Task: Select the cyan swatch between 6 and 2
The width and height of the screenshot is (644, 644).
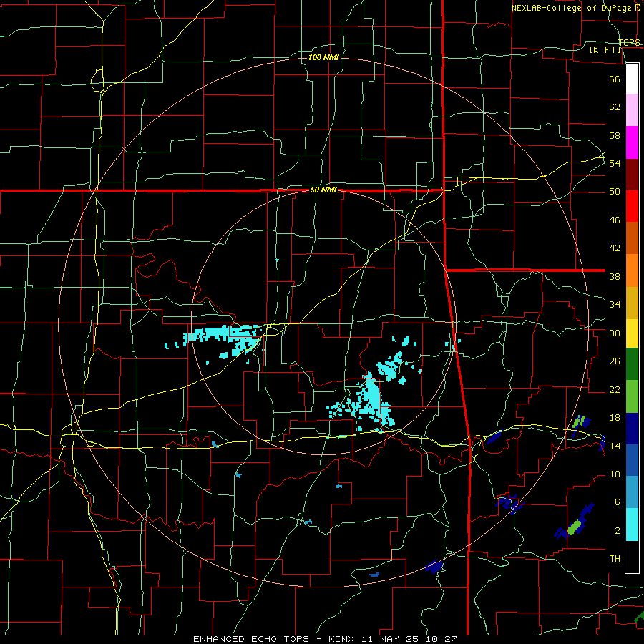Action: click(x=632, y=525)
